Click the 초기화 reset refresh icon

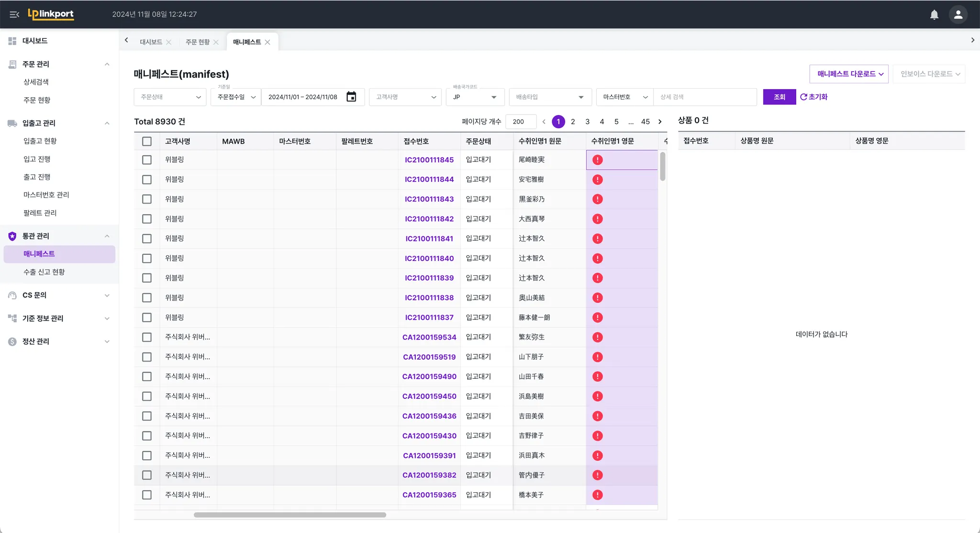[x=803, y=97]
